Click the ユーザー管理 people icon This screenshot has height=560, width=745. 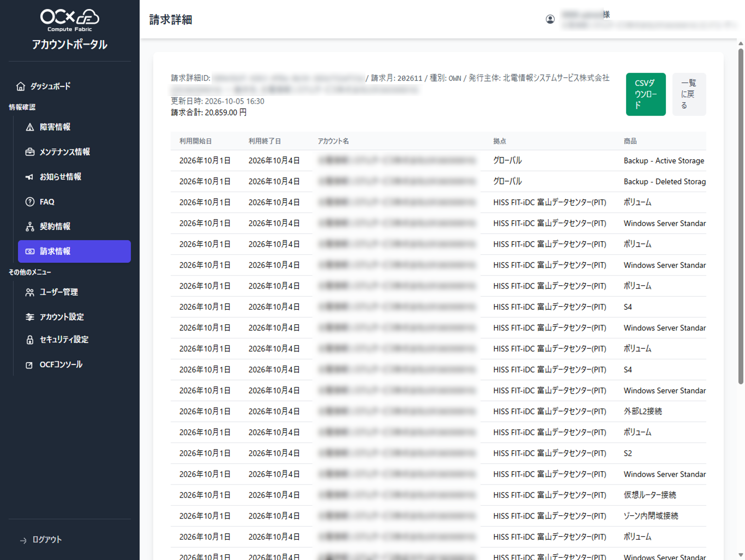30,292
